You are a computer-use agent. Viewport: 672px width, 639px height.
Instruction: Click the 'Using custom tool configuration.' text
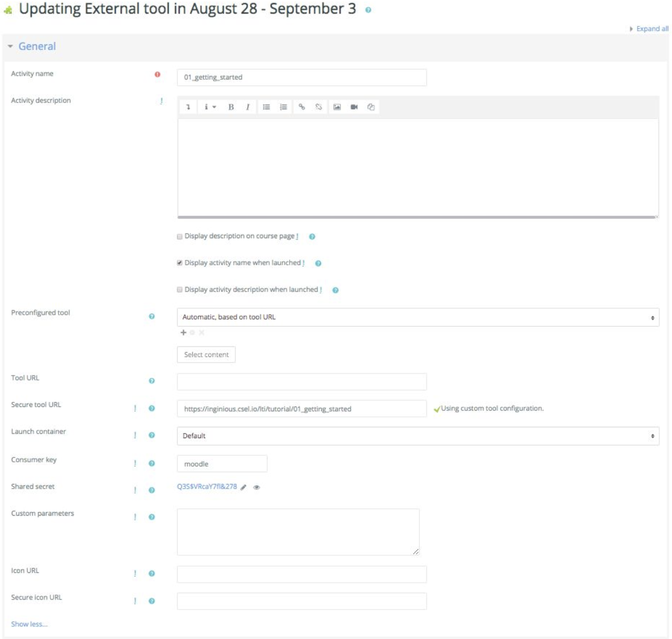coord(492,408)
